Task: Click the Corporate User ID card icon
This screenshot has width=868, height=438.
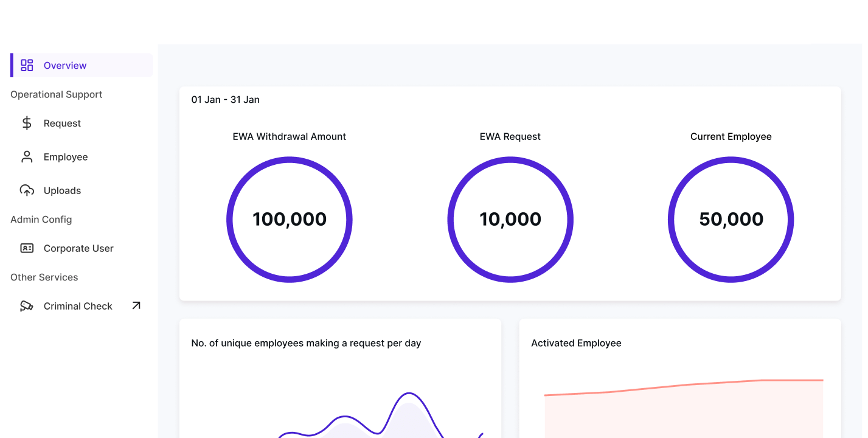Action: [x=27, y=248]
